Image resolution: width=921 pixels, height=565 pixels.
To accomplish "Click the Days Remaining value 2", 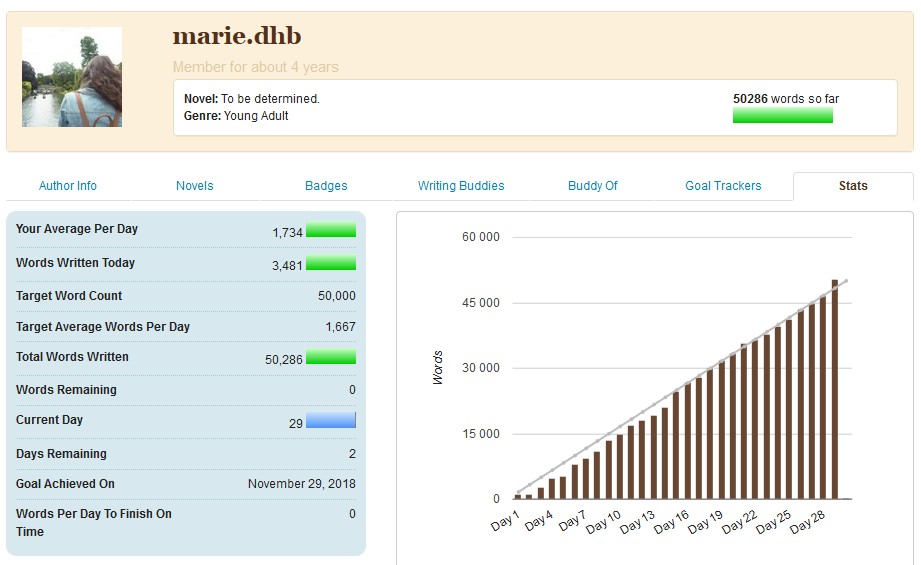I will [352, 453].
